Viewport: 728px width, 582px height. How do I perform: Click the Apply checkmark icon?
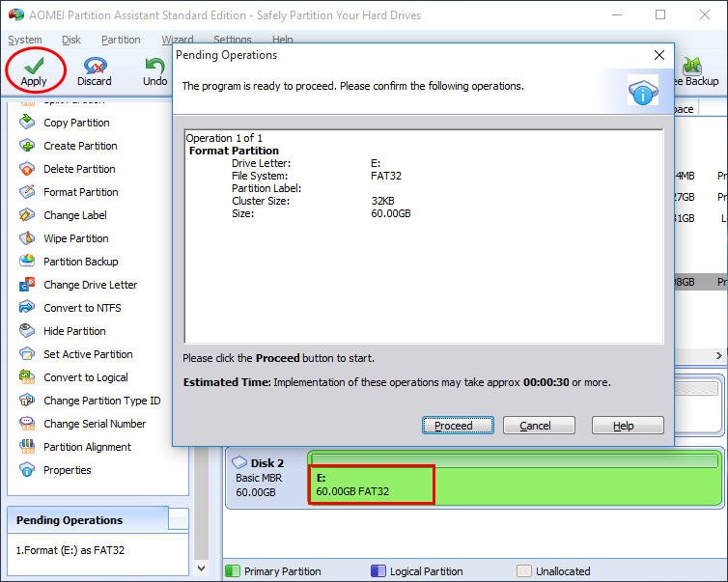[x=34, y=66]
